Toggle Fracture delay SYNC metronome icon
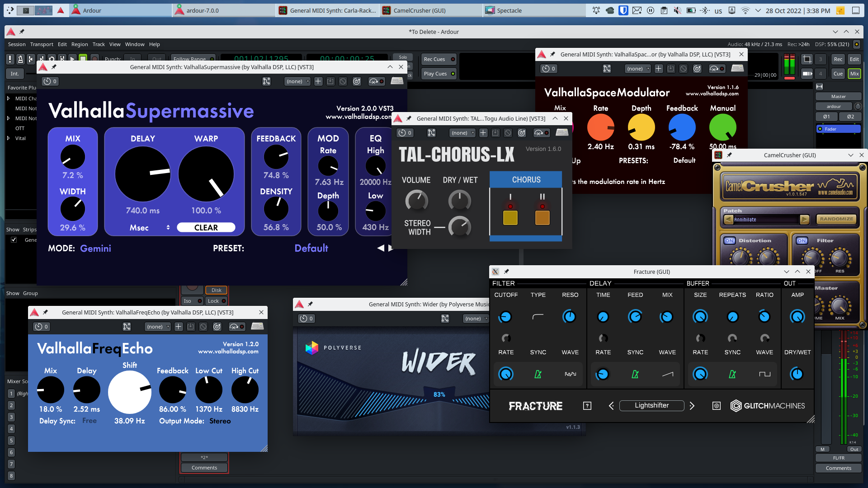Image resolution: width=868 pixels, height=488 pixels. [635, 374]
